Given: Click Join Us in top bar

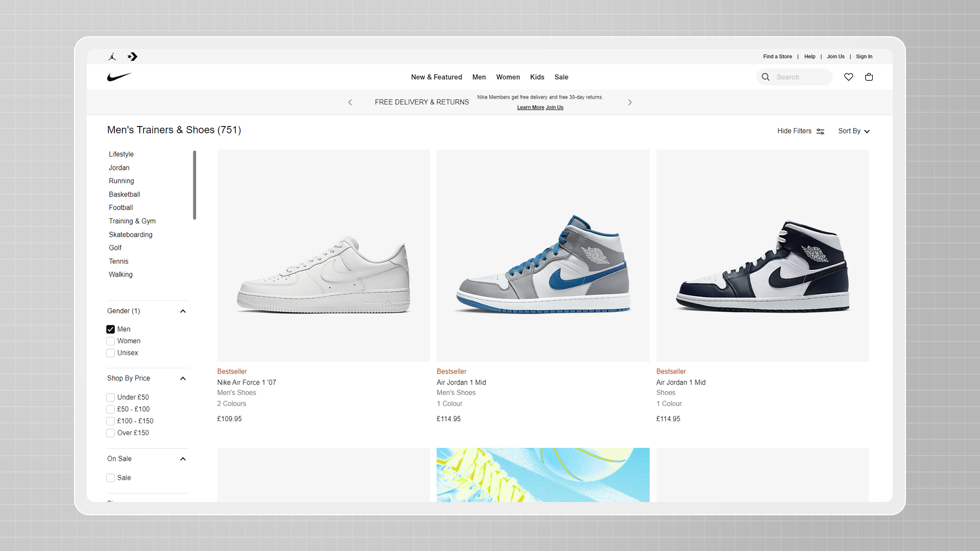Looking at the screenshot, I should coord(836,57).
